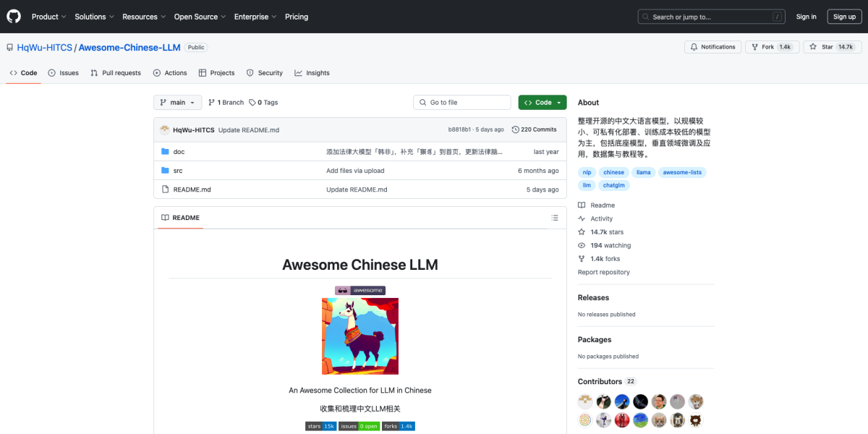Click the Sign up button

(x=844, y=16)
